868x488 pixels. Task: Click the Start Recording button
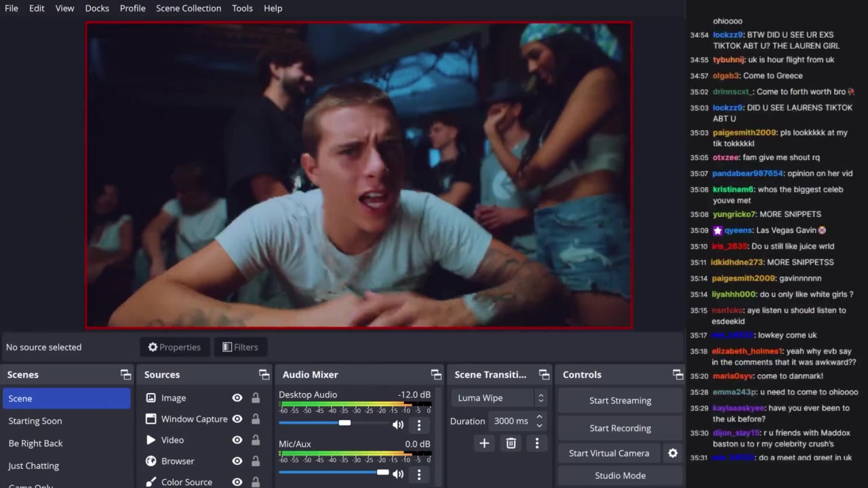point(620,428)
